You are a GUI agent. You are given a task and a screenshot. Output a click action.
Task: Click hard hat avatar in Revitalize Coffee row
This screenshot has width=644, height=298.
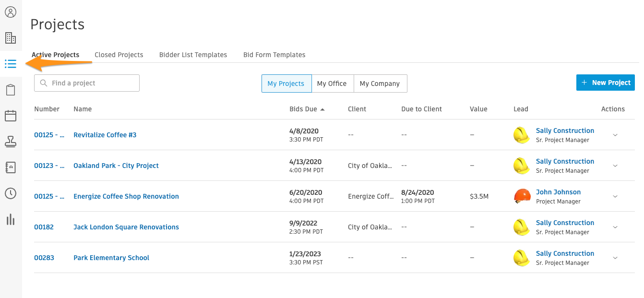(521, 135)
